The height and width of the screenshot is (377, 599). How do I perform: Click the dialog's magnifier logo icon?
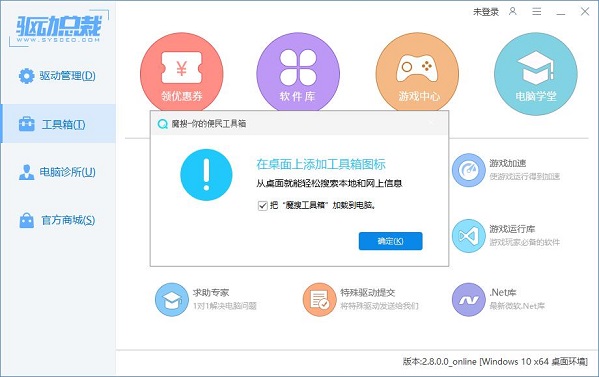pos(162,124)
